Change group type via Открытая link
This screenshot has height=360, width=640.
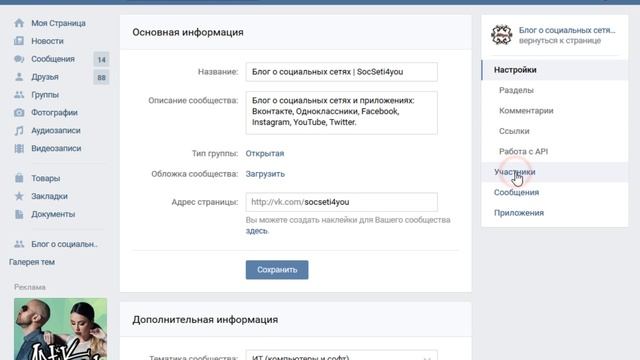pos(264,153)
